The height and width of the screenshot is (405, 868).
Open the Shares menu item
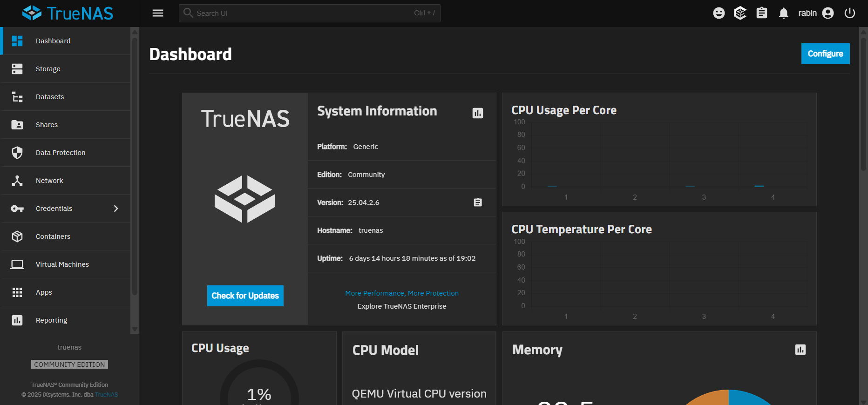pyautogui.click(x=66, y=125)
